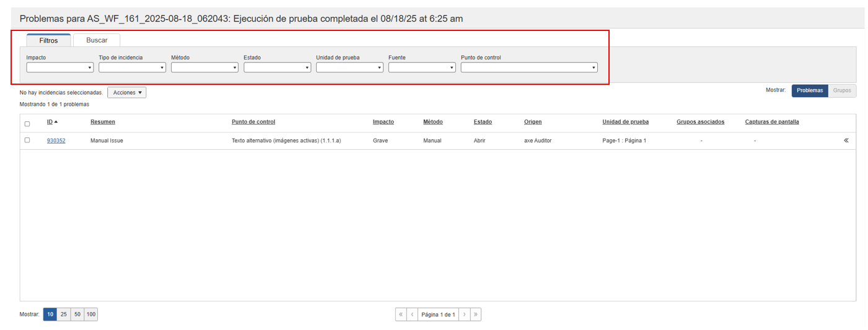Click the first page pagination arrow
The height and width of the screenshot is (330, 868).
(x=401, y=315)
